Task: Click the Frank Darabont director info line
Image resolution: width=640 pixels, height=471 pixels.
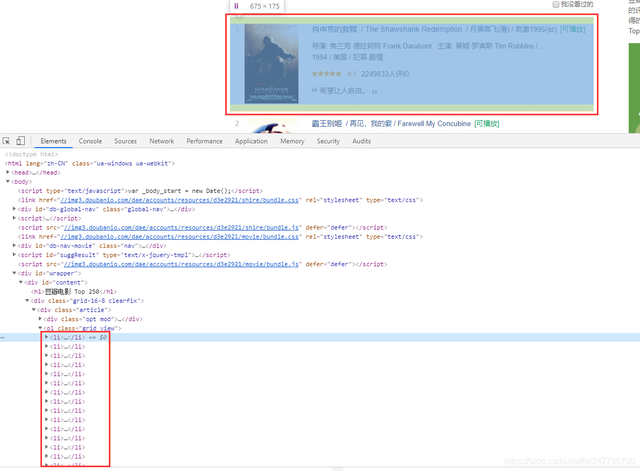Action: coord(427,46)
